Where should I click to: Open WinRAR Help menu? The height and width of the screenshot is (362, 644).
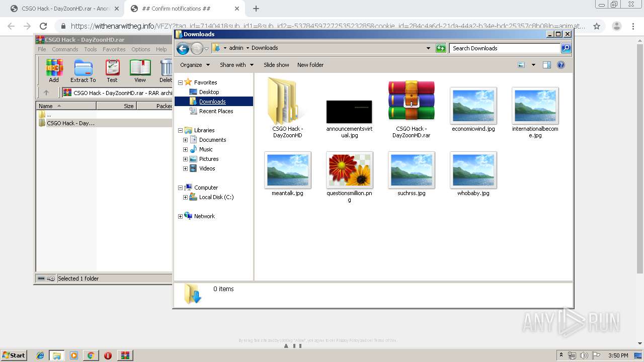pos(161,49)
